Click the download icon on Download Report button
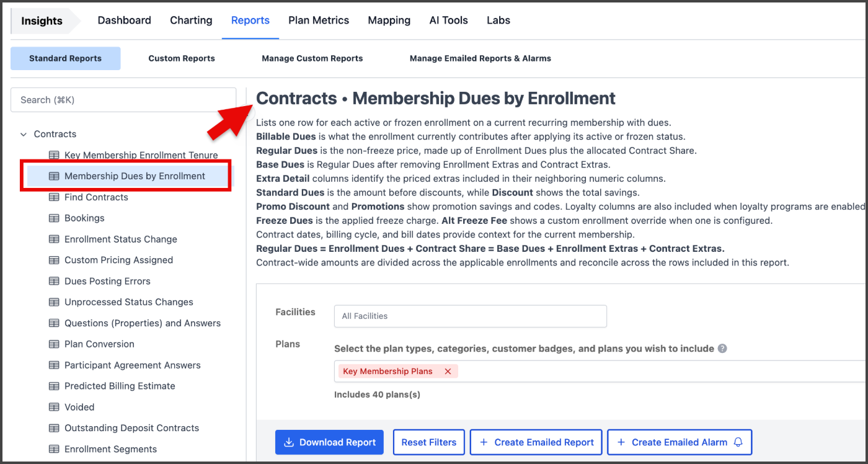Viewport: 868px width, 464px height. click(289, 442)
